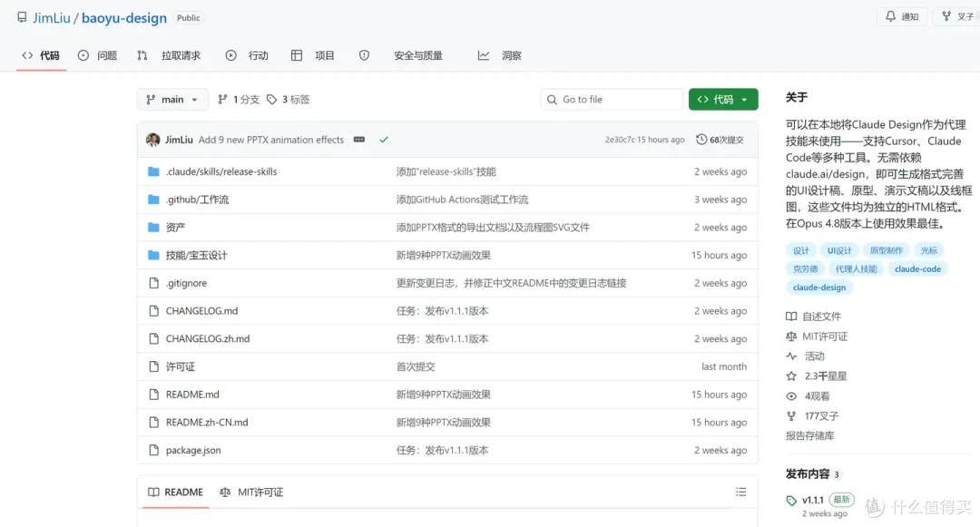Open MIT许可证 license link in sidebar
980x527 pixels.
pos(817,337)
